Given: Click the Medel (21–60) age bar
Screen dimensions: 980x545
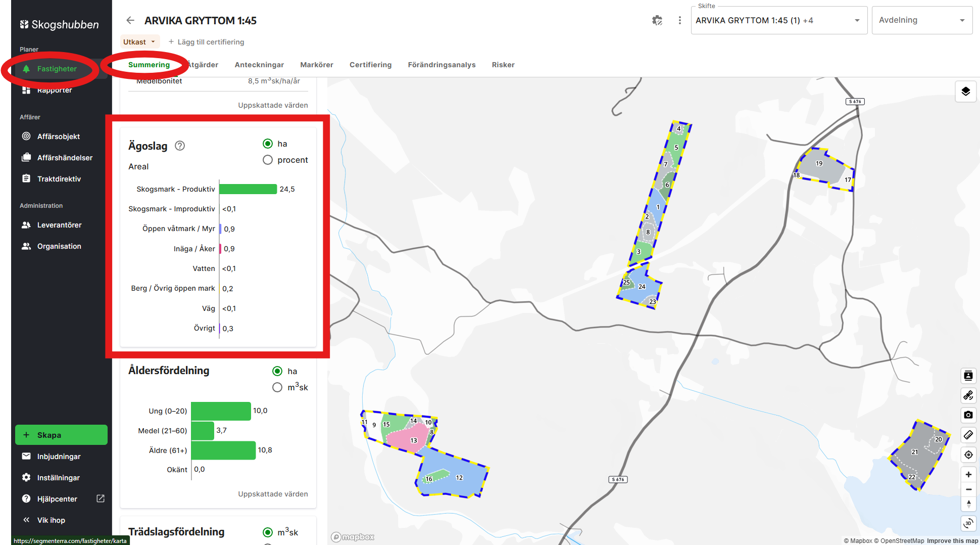Looking at the screenshot, I should [203, 431].
